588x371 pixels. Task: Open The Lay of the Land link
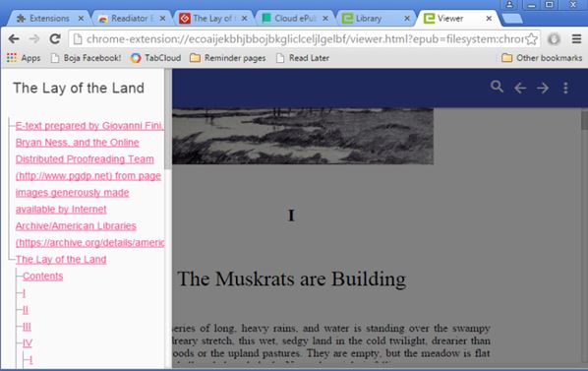click(x=61, y=259)
